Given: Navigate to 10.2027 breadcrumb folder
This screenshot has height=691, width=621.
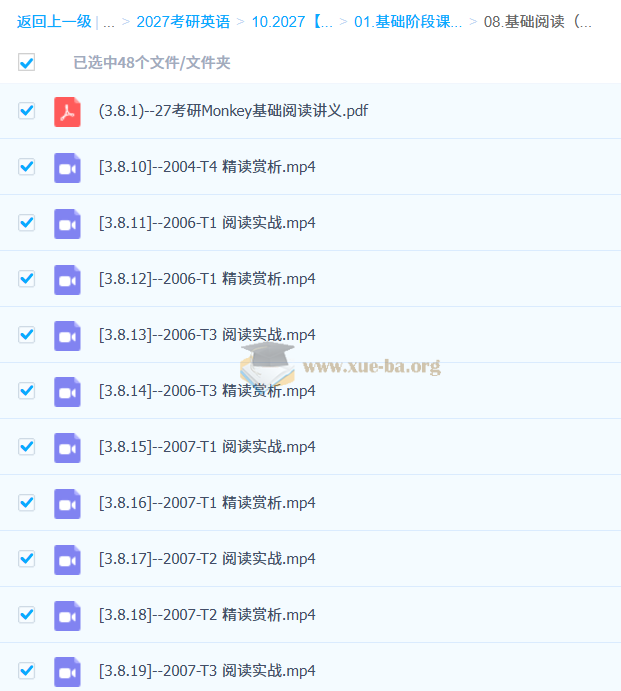Looking at the screenshot, I should click(x=292, y=22).
